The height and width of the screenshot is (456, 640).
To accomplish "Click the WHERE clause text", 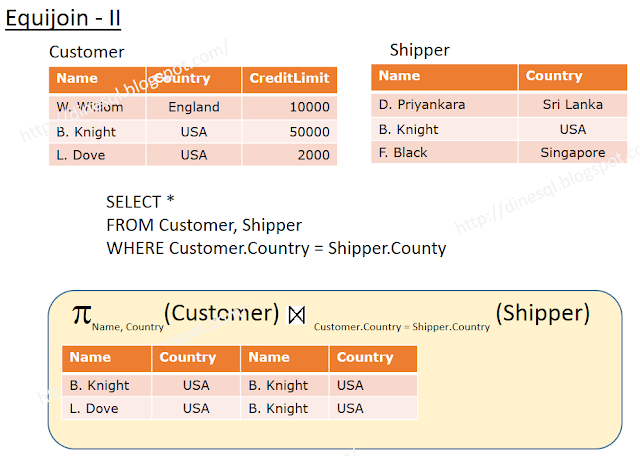I will pos(274,248).
